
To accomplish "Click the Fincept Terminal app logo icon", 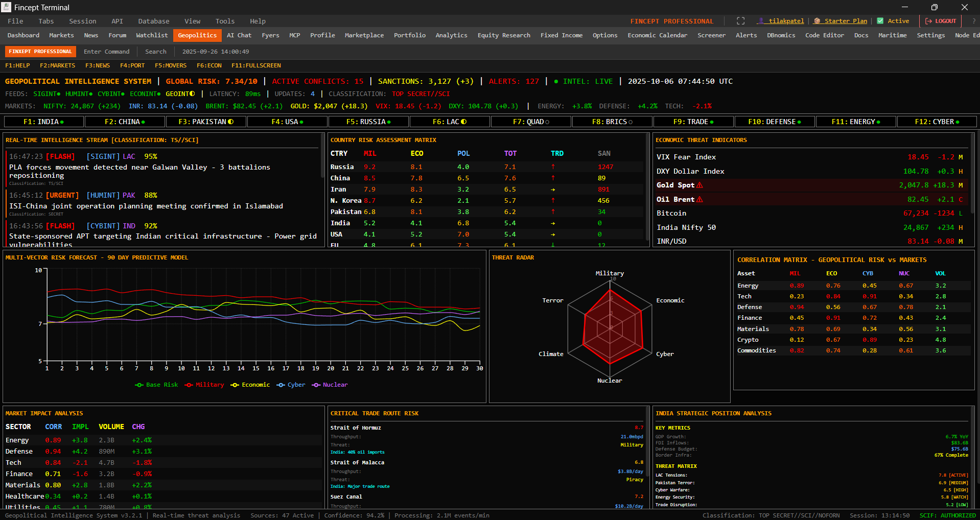I will coord(6,7).
